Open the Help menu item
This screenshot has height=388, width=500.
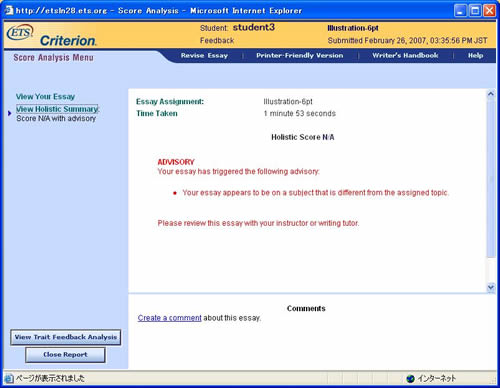click(x=475, y=56)
